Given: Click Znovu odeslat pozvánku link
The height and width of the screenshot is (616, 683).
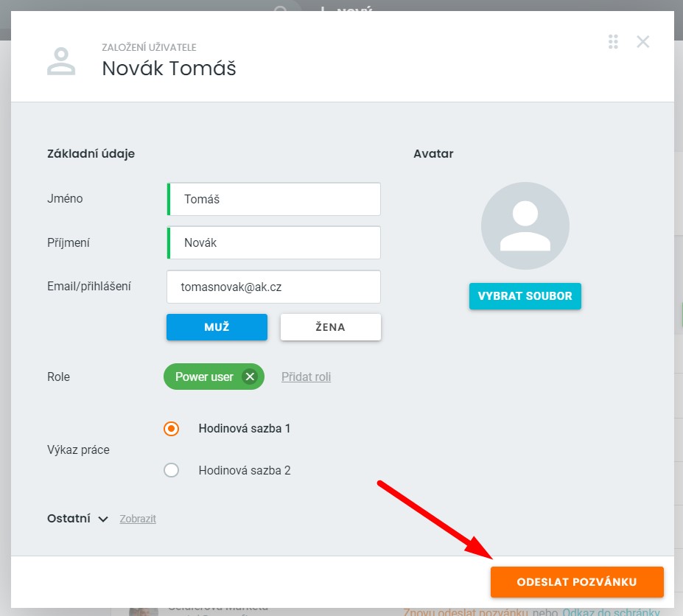Looking at the screenshot, I should [x=465, y=612].
